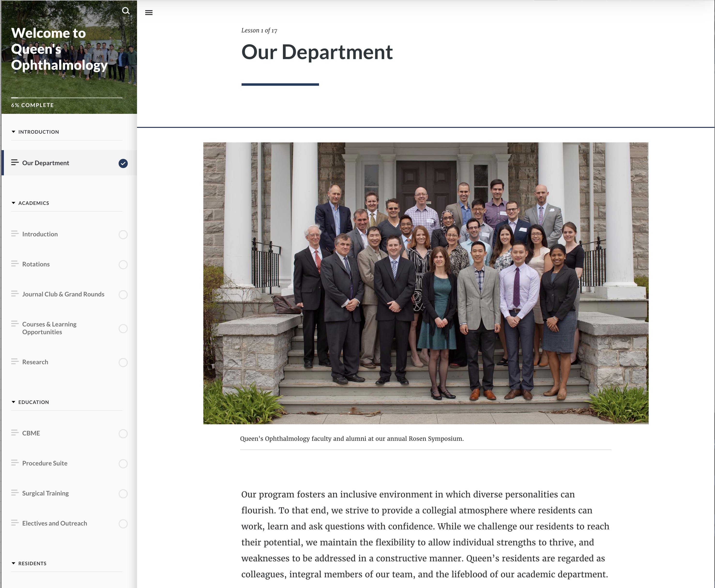Click the lesson icon beside Surgical Training
715x588 pixels.
coord(15,493)
